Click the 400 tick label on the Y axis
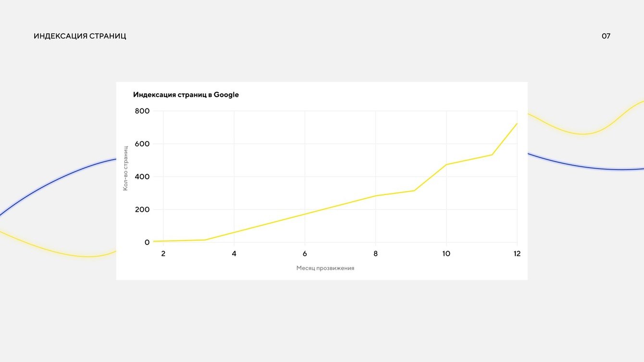Viewport: 644px width, 362px height. (x=142, y=177)
